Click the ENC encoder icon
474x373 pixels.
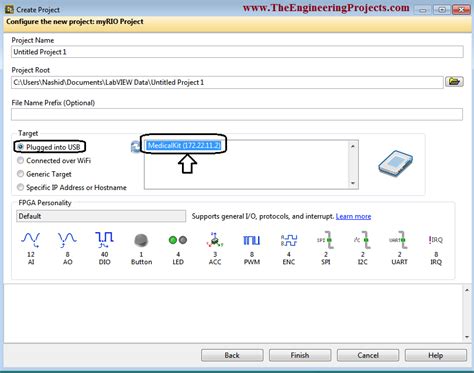289,240
